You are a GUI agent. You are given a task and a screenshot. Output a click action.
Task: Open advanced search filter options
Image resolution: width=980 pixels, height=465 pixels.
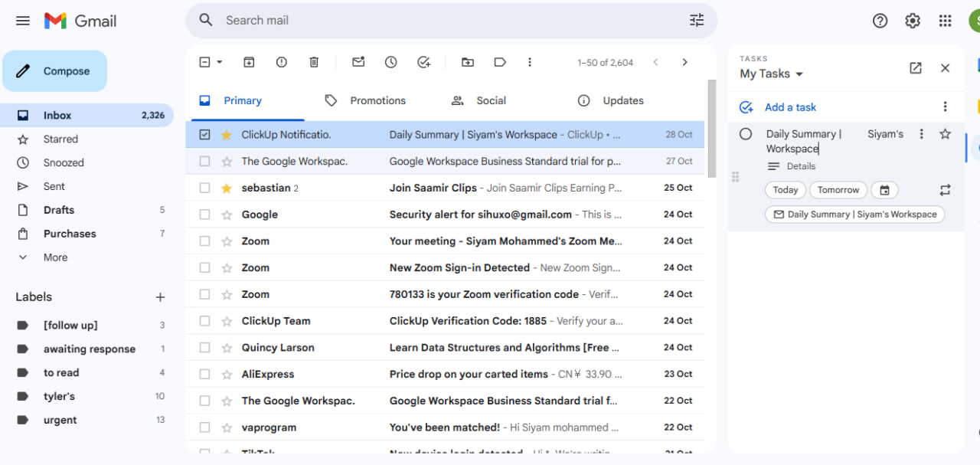pyautogui.click(x=696, y=21)
